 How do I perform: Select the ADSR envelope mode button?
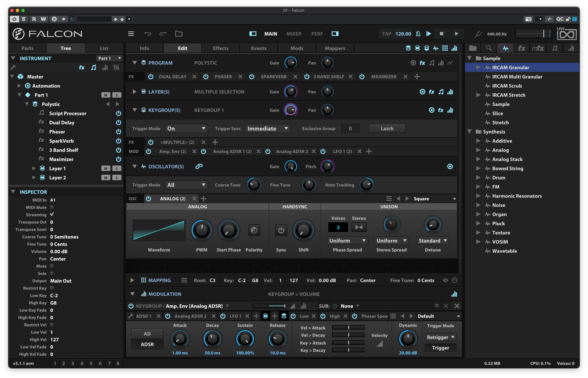[147, 345]
